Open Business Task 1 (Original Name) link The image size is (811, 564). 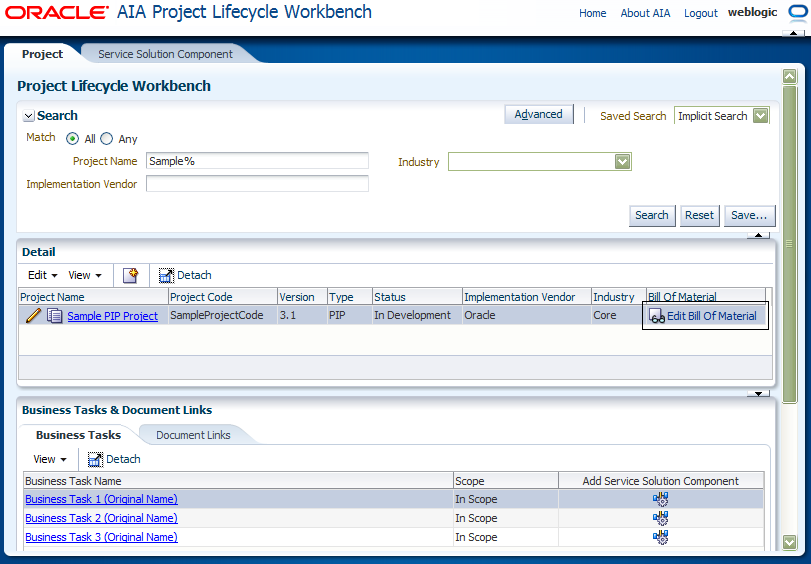101,499
